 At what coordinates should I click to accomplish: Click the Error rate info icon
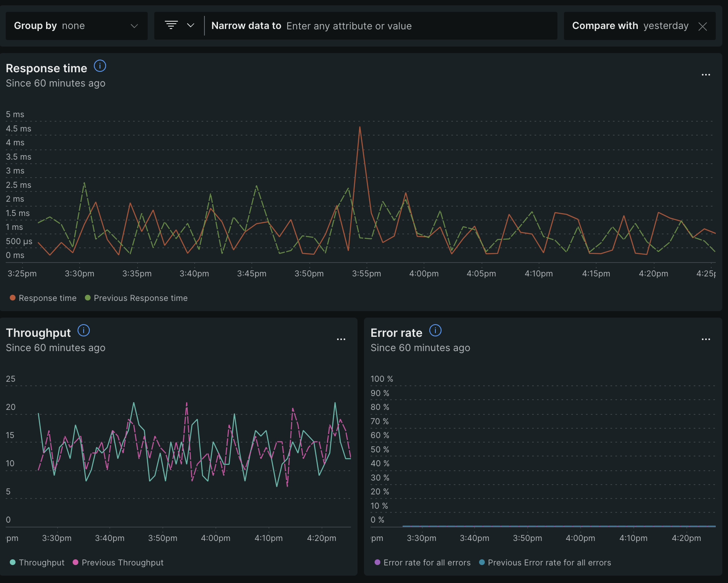[435, 330]
